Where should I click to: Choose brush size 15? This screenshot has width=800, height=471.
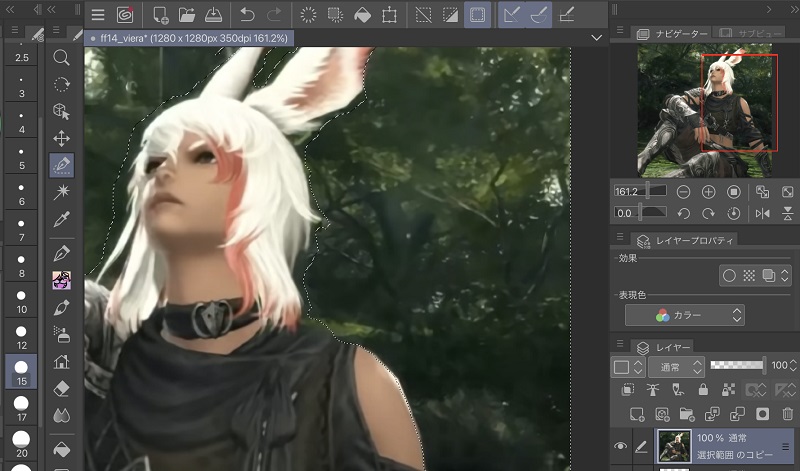click(x=21, y=372)
